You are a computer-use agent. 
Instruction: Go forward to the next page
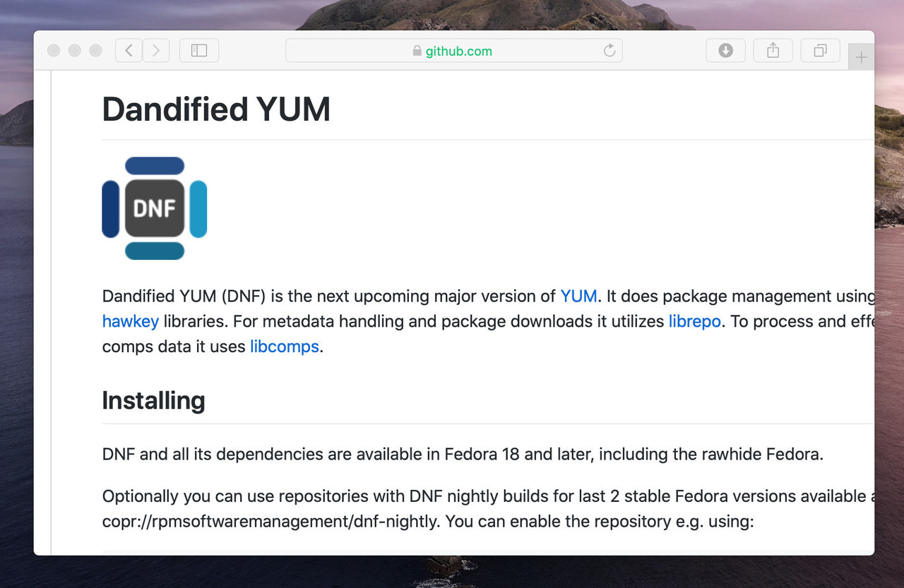pos(156,51)
